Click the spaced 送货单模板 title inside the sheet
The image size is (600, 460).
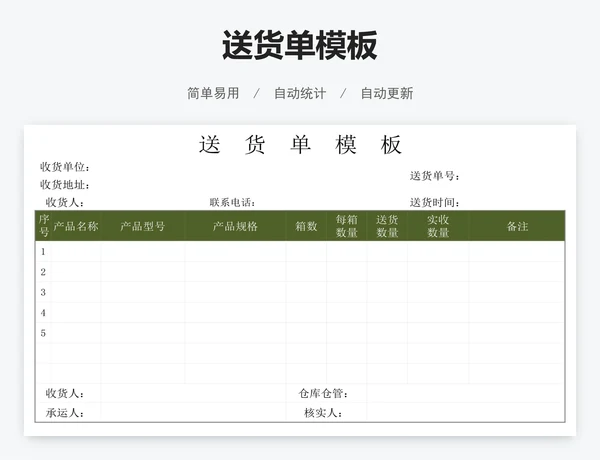[x=300, y=145]
